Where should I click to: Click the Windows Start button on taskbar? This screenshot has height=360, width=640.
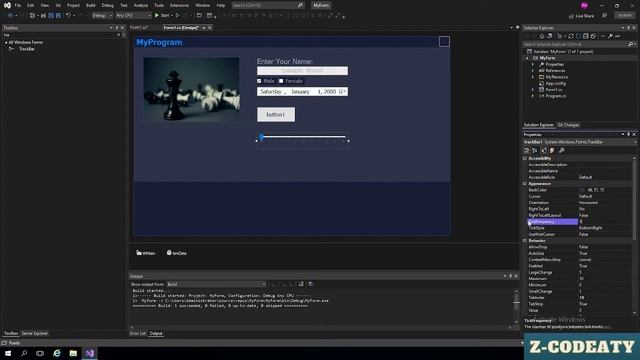point(8,353)
